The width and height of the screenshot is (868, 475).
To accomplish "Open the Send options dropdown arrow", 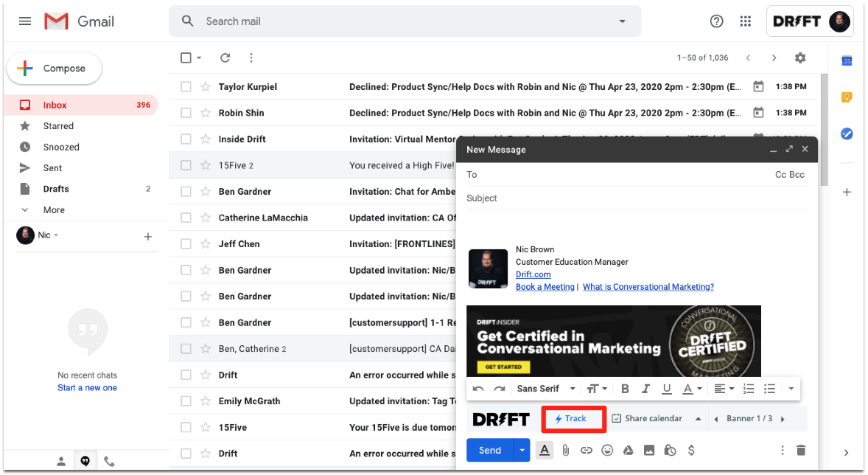I will [522, 451].
